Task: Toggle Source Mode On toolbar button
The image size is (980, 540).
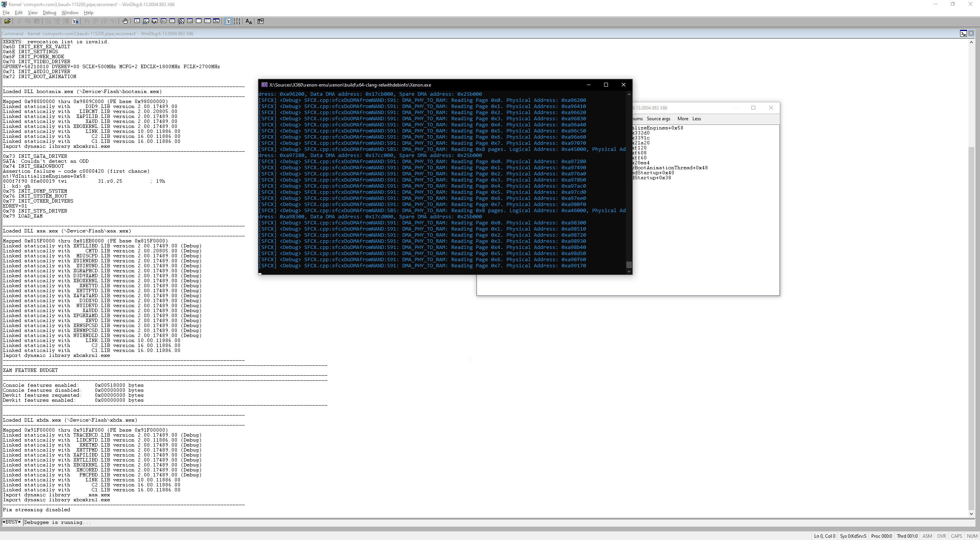Action: [228, 21]
